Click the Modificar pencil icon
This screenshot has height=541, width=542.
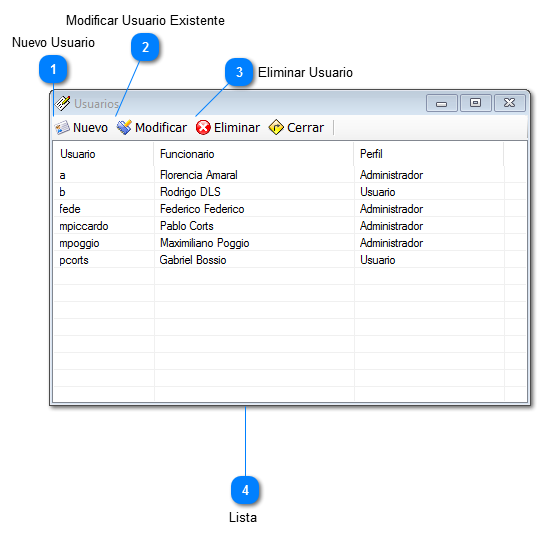pos(124,128)
